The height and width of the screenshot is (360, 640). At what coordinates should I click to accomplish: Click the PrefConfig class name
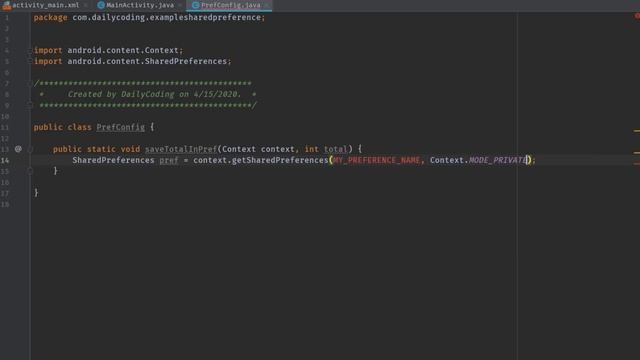coord(120,127)
